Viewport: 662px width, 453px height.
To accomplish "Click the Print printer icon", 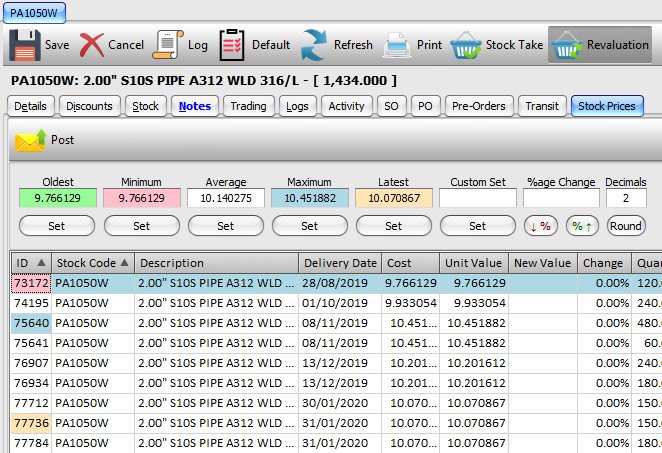I will point(397,45).
